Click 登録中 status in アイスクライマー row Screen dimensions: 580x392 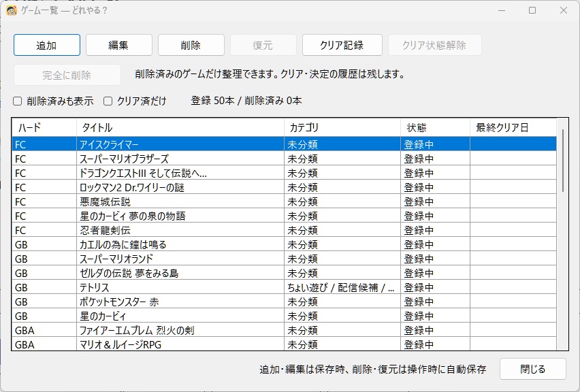tap(435, 144)
